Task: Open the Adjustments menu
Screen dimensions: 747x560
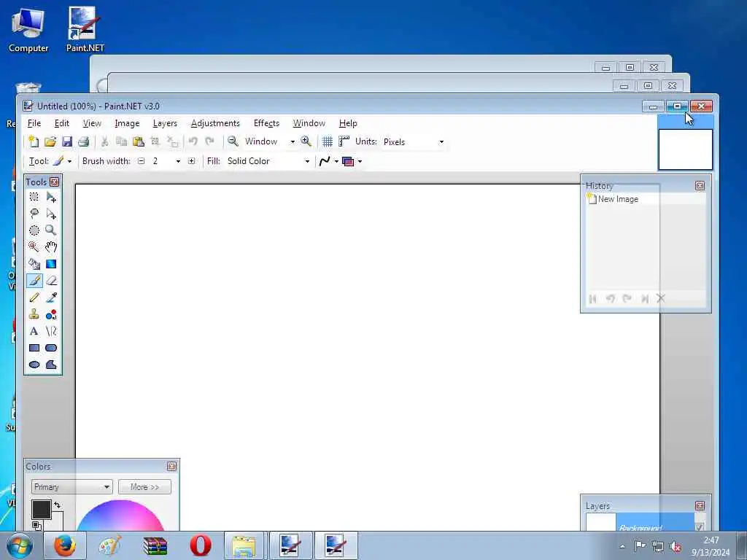Action: click(x=215, y=123)
